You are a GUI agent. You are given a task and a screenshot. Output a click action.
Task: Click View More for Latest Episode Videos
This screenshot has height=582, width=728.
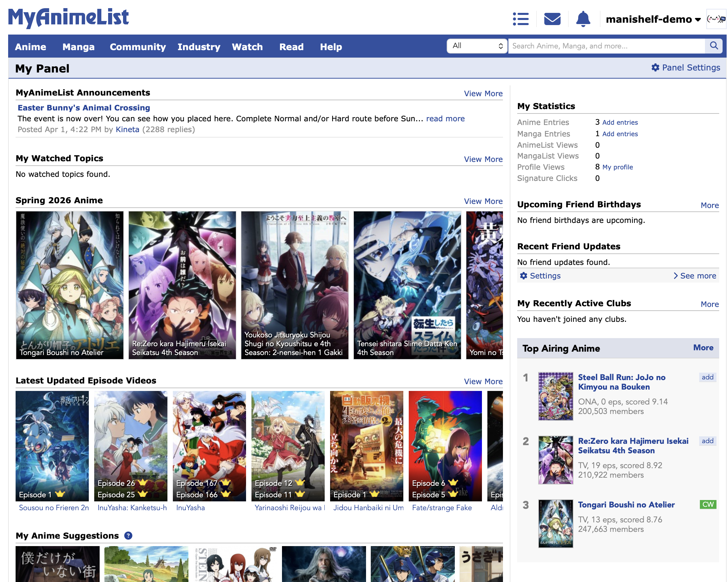[x=483, y=381]
